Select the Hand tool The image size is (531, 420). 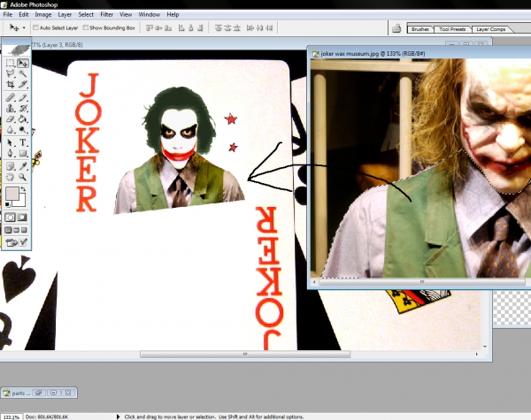(x=10, y=177)
